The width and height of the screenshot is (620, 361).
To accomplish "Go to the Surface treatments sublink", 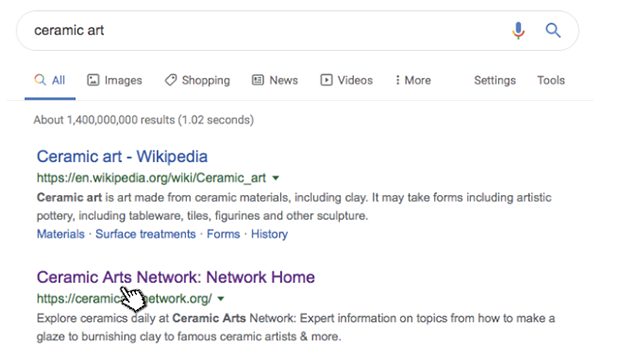I will [146, 234].
